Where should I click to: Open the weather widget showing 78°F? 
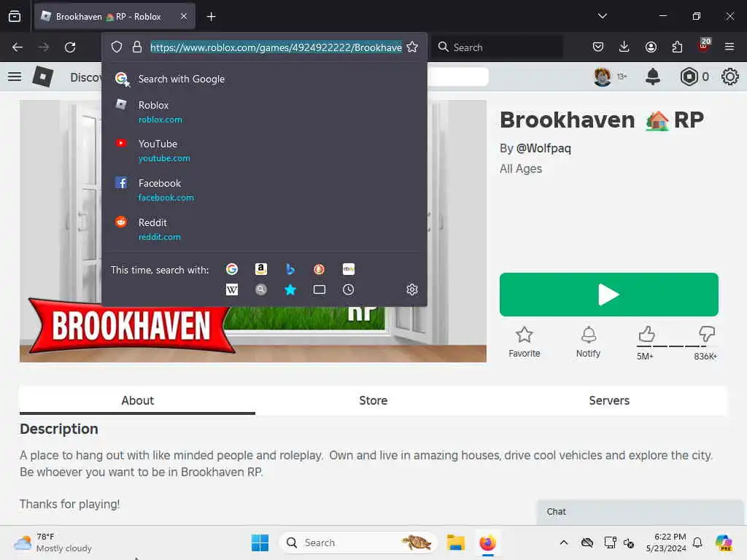coord(53,542)
